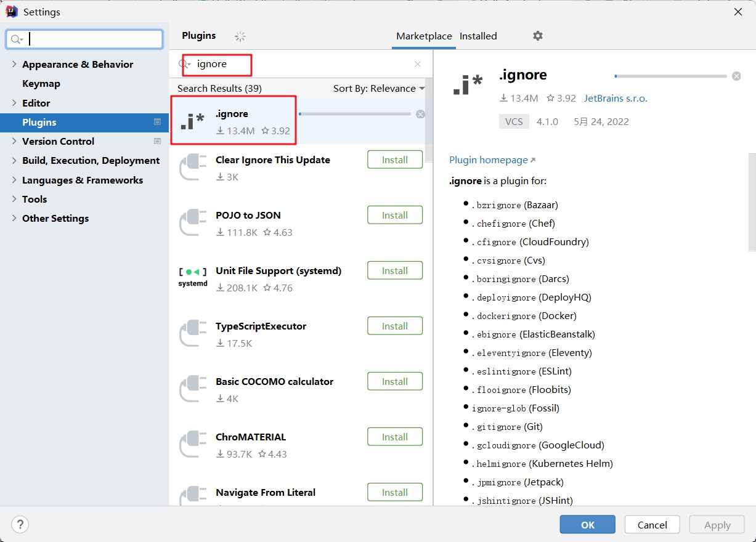Expand the Tools settings node
The width and height of the screenshot is (756, 542).
(x=14, y=199)
